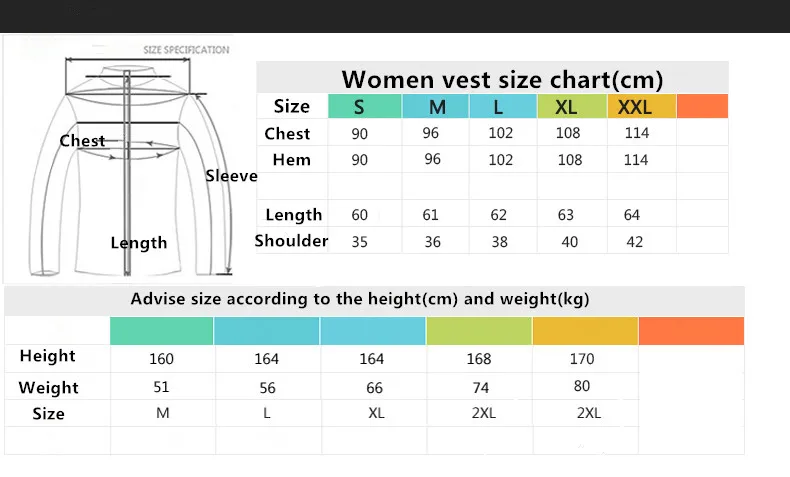Click Shoulder value 40
Viewport: 790px width, 477px height.
tap(570, 242)
